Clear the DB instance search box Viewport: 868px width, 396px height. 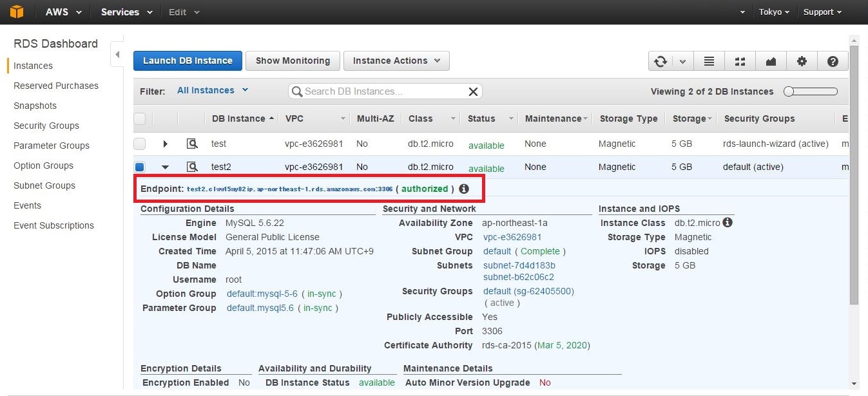tap(473, 91)
